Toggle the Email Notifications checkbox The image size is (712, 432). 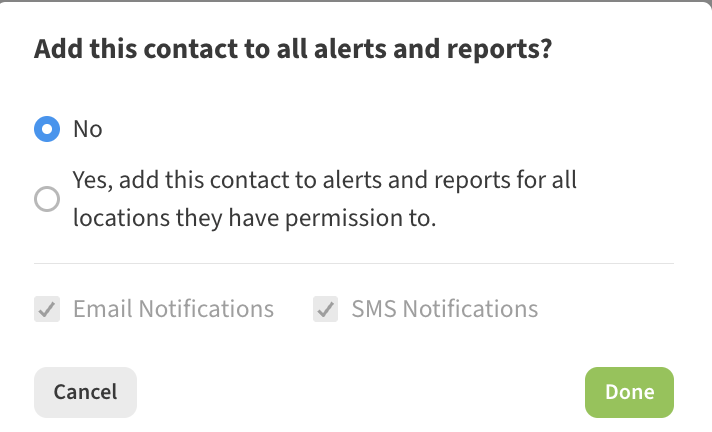pos(46,309)
